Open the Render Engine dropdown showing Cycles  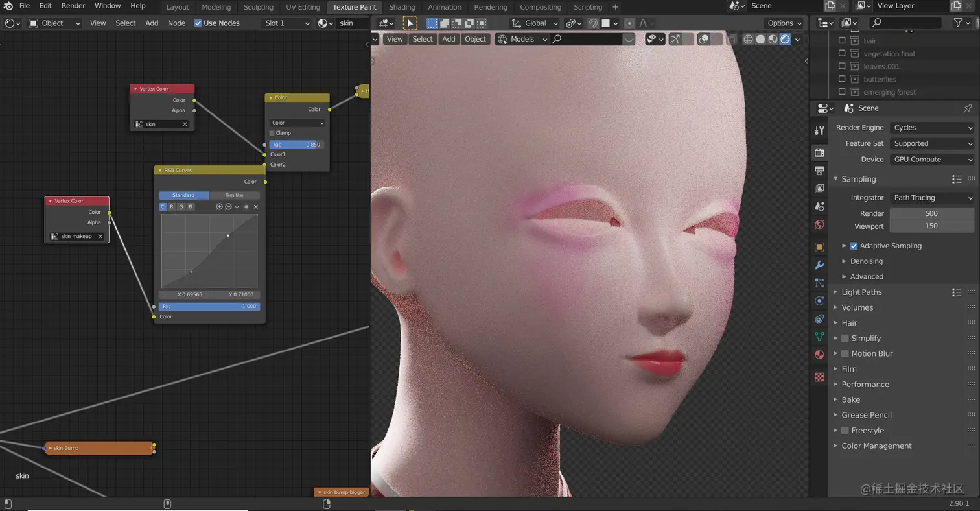coord(932,127)
